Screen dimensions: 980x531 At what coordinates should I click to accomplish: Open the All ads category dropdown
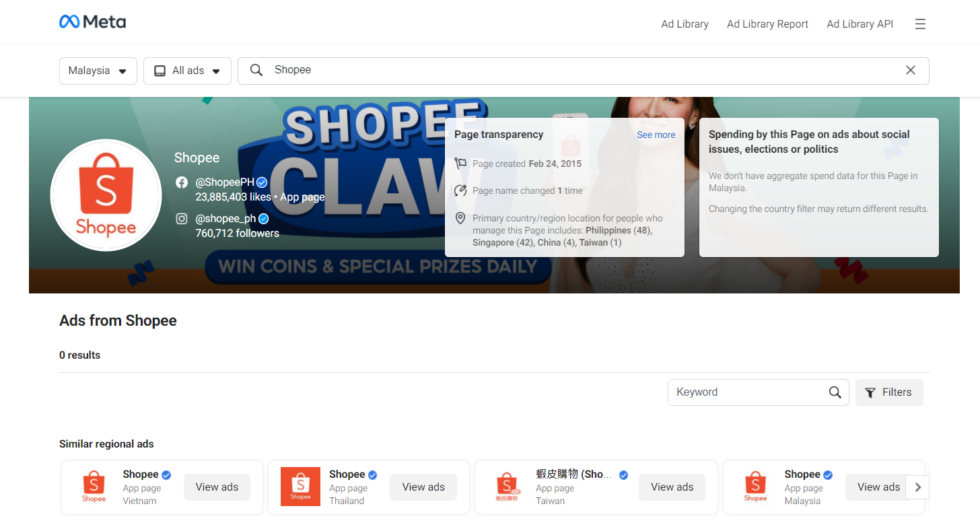pos(187,71)
